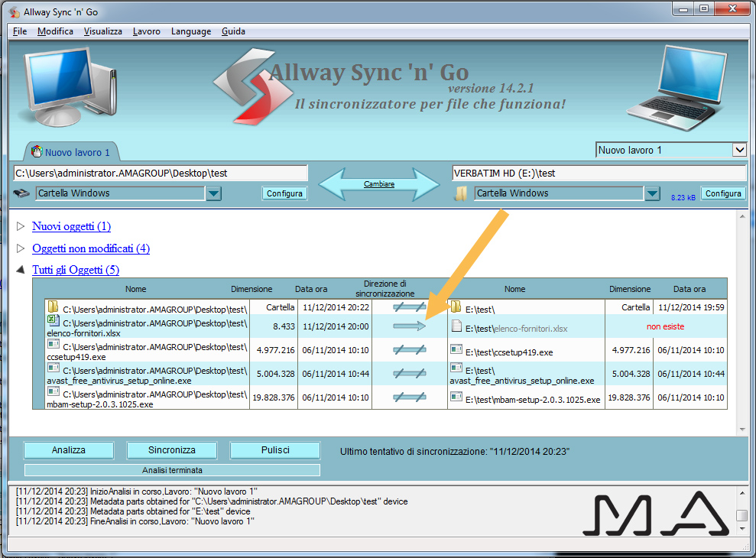The height and width of the screenshot is (558, 756).
Task: Click the application icon in title bar
Action: [15, 11]
